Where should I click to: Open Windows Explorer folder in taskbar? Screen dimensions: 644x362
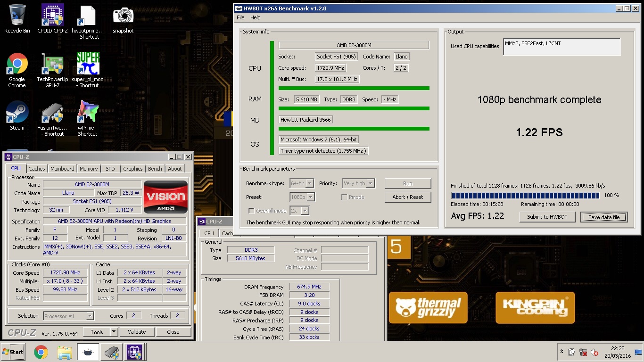point(64,352)
